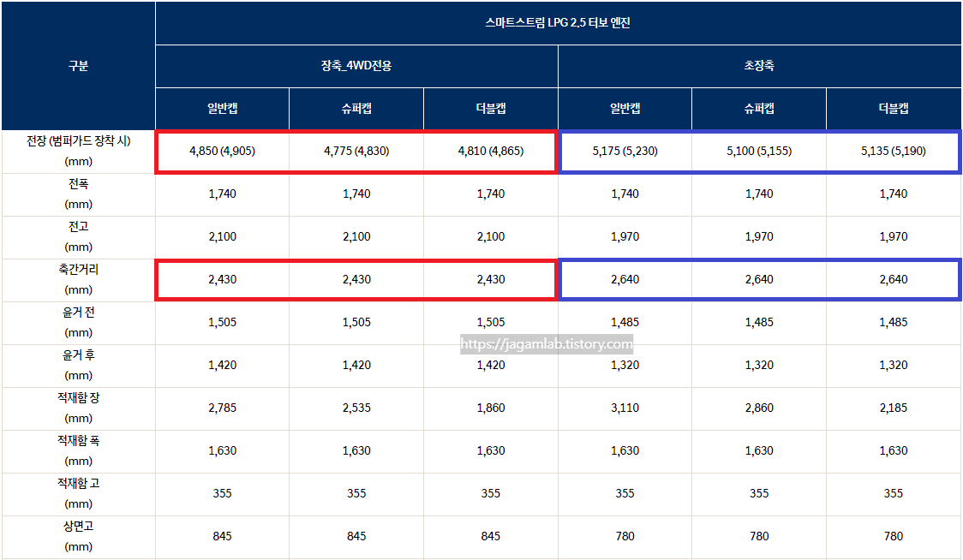
Task: Click the 2,860 cell in 적재함 장 row
Action: (x=759, y=408)
